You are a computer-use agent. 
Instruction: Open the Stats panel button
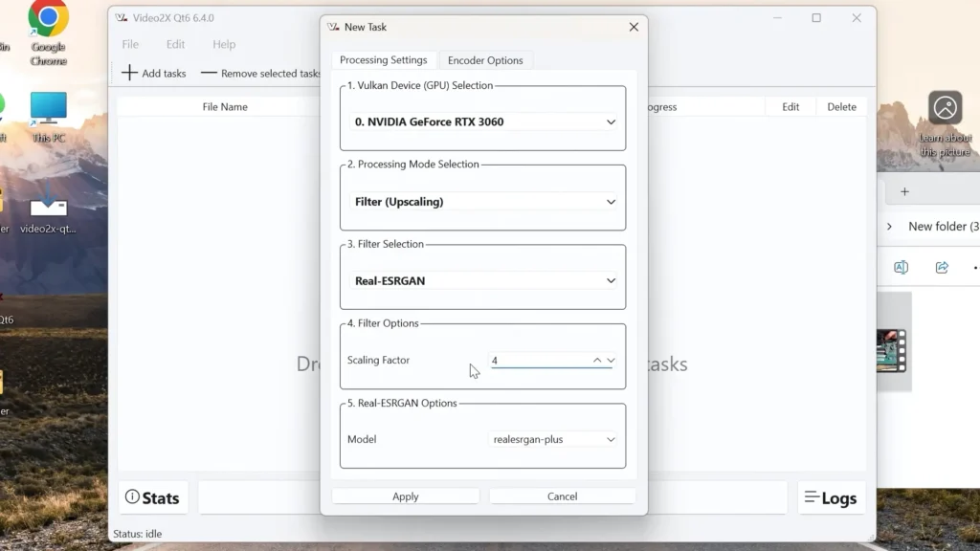153,497
